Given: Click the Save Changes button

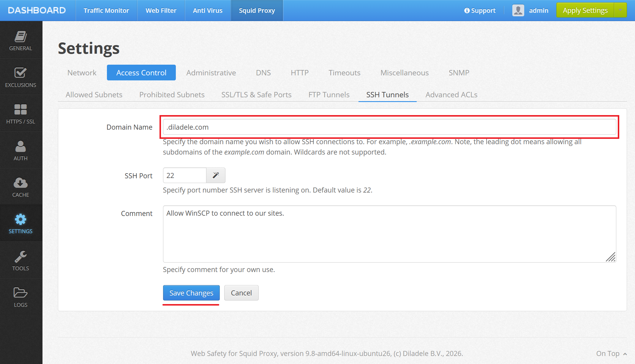Looking at the screenshot, I should pyautogui.click(x=191, y=293).
